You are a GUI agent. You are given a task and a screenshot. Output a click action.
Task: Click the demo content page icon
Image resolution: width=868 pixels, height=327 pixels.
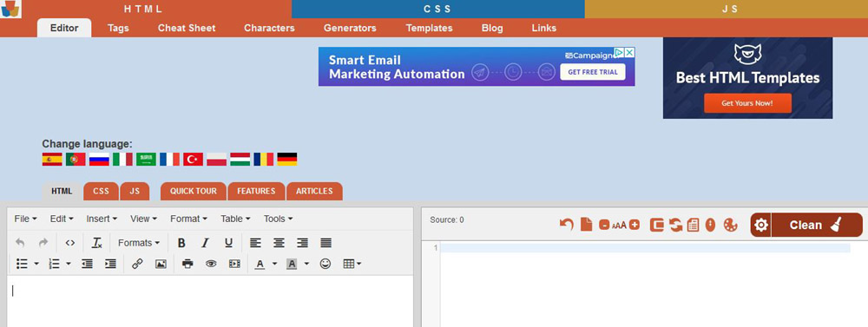tap(693, 225)
